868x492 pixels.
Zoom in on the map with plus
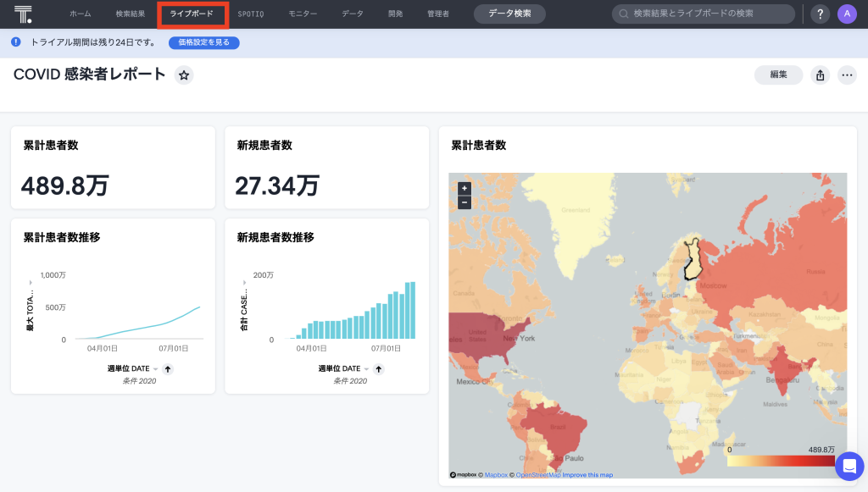click(x=464, y=188)
